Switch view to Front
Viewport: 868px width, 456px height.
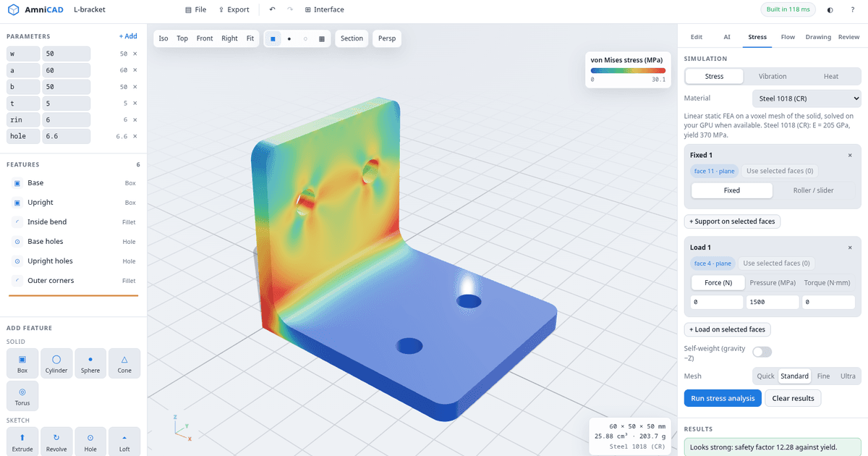click(205, 38)
